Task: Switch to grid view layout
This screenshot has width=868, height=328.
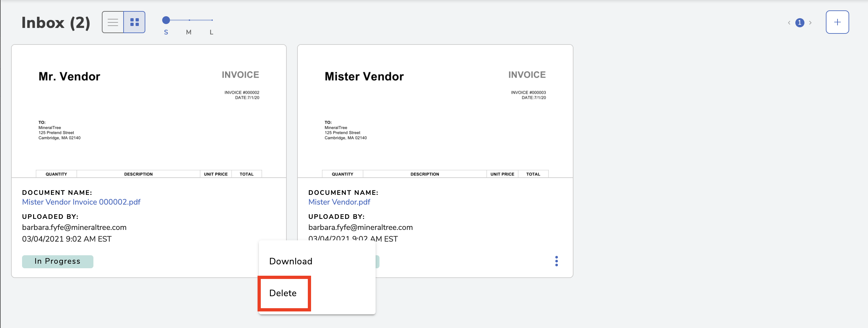Action: click(x=134, y=22)
